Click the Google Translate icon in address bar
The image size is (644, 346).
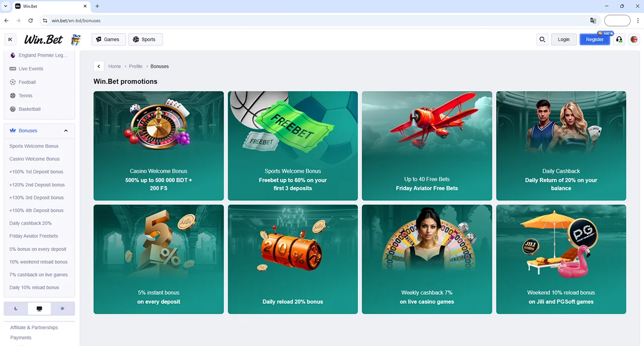(x=593, y=21)
